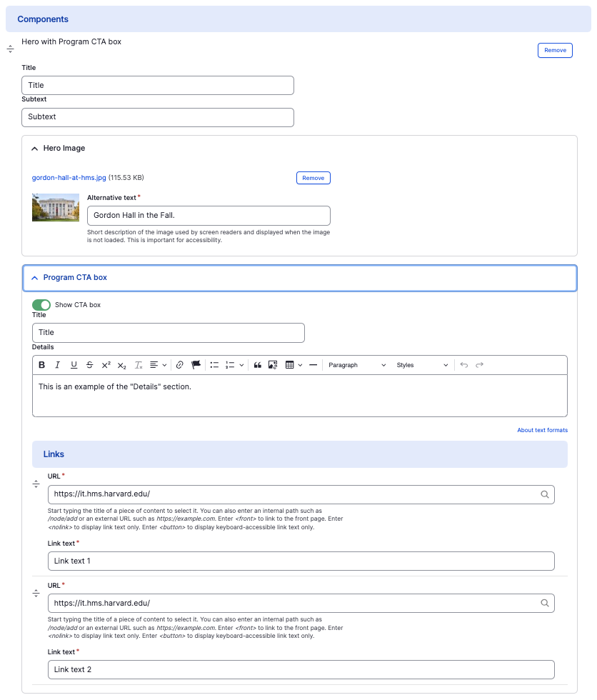The width and height of the screenshot is (597, 700).
Task: Insert a horizontal line in editor
Action: [313, 365]
